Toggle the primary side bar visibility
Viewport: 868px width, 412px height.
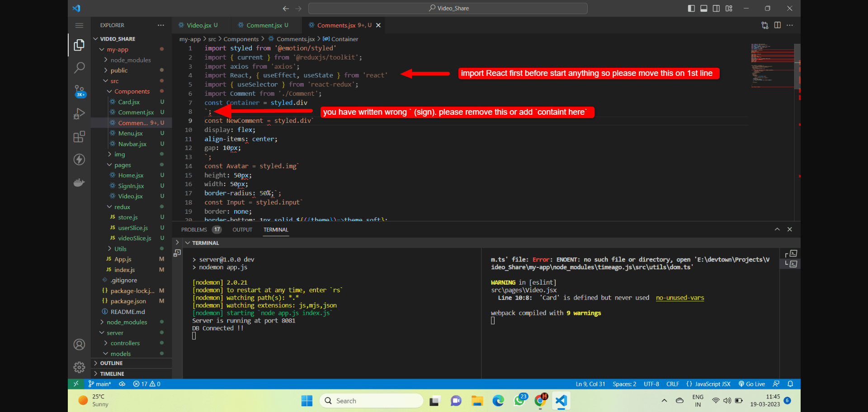point(691,8)
